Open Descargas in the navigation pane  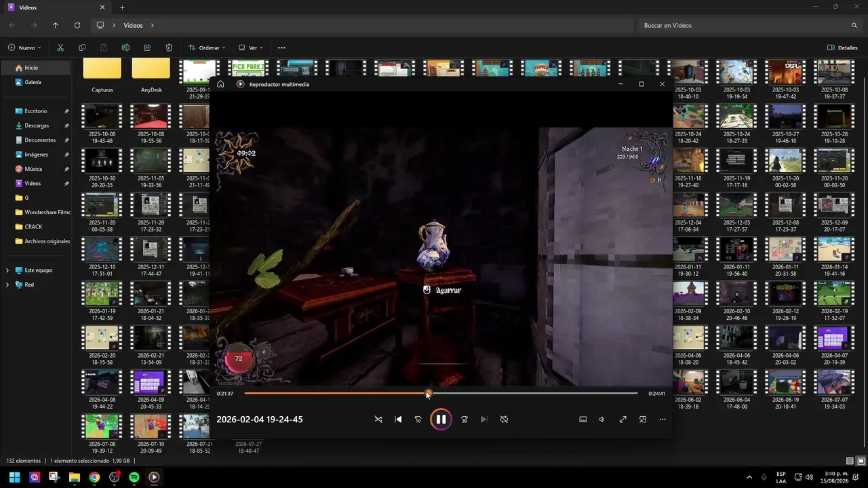[36, 125]
